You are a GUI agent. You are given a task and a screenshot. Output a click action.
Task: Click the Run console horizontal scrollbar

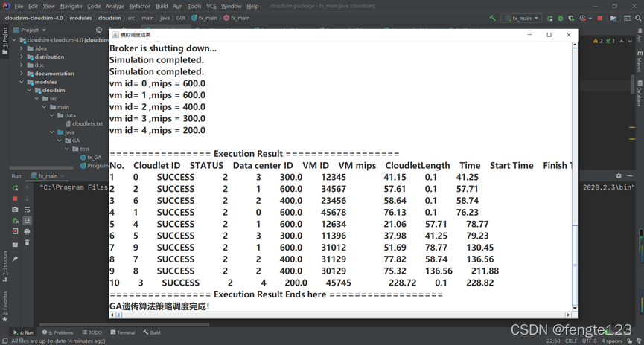(x=124, y=324)
